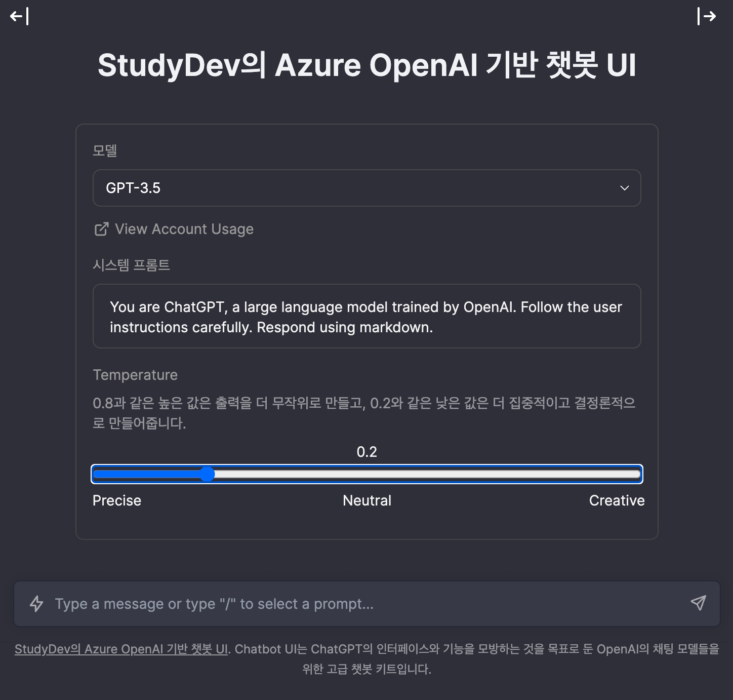733x700 pixels.
Task: Edit the system prompt text box
Action: pyautogui.click(x=367, y=316)
